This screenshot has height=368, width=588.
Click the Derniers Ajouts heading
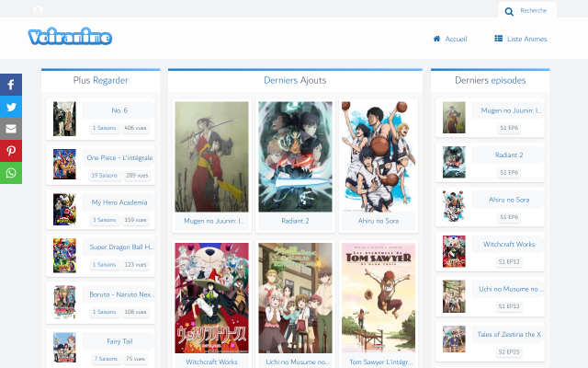pos(295,80)
